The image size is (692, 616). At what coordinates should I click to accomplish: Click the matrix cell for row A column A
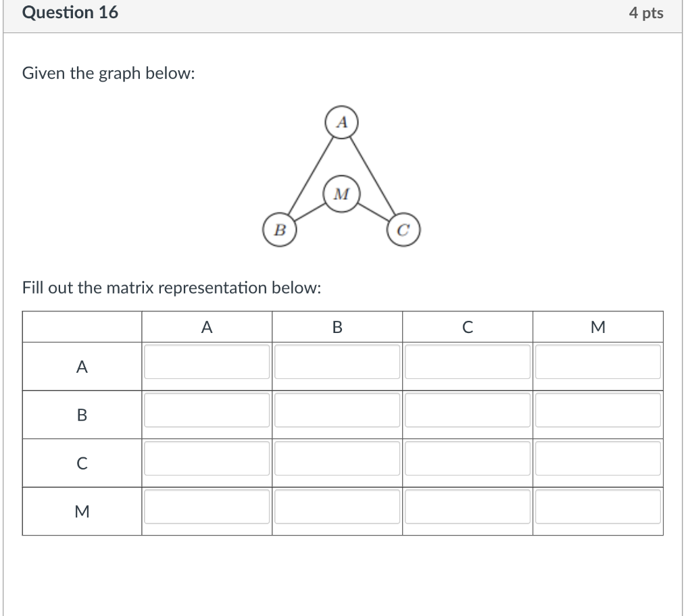(206, 362)
